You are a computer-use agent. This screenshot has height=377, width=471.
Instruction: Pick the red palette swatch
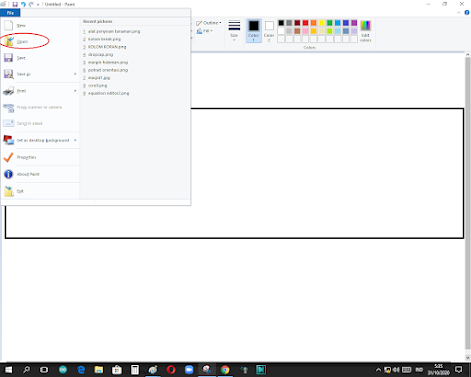tap(305, 23)
